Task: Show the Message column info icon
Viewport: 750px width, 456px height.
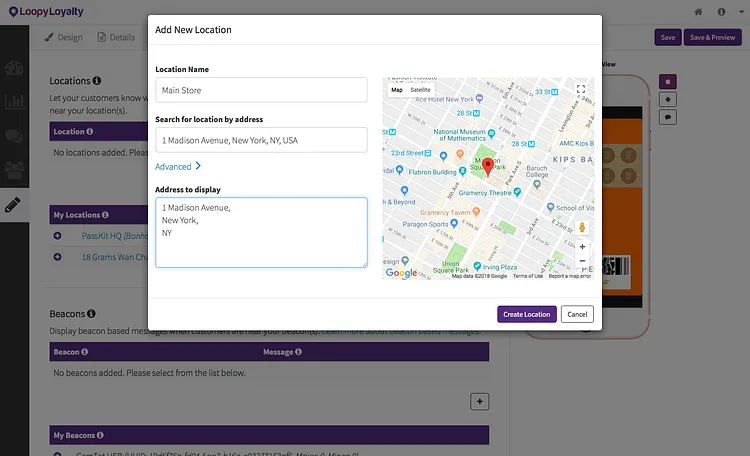Action: (x=298, y=352)
